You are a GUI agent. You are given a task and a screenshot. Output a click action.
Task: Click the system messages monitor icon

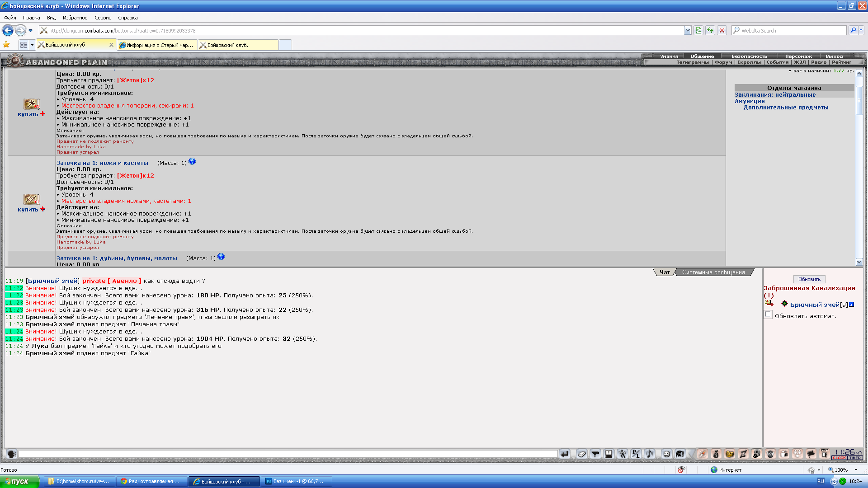(609, 454)
